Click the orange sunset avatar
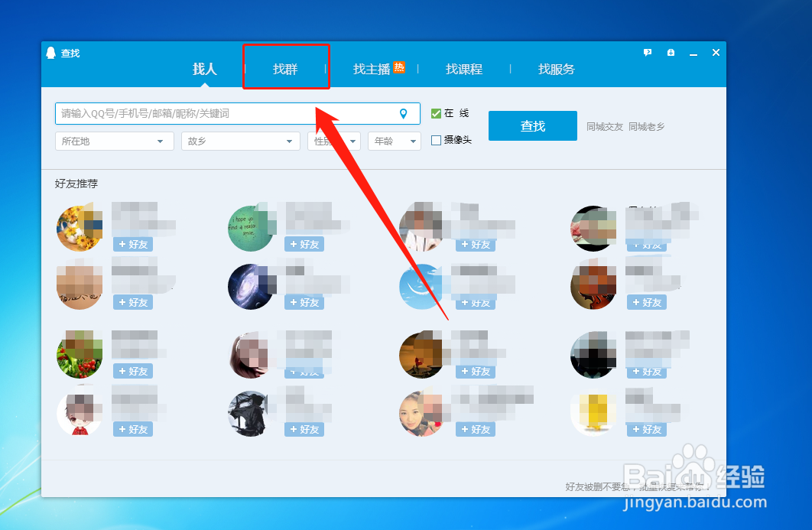The height and width of the screenshot is (530, 812). click(422, 355)
